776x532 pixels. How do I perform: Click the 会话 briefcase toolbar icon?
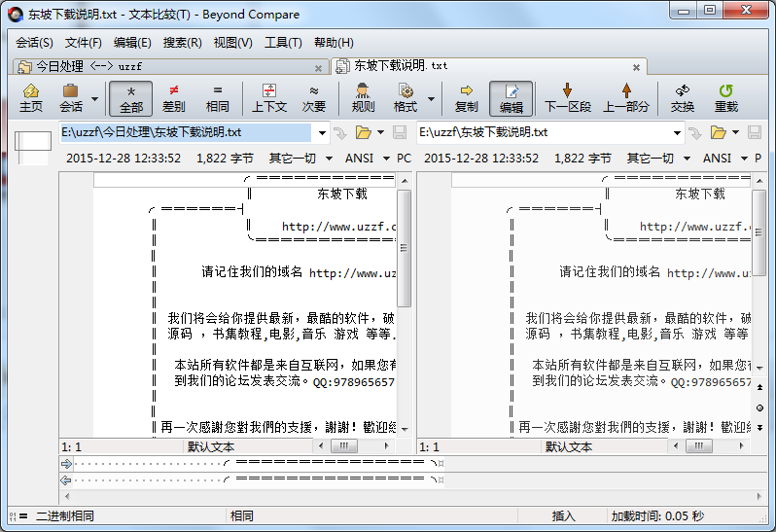70,98
